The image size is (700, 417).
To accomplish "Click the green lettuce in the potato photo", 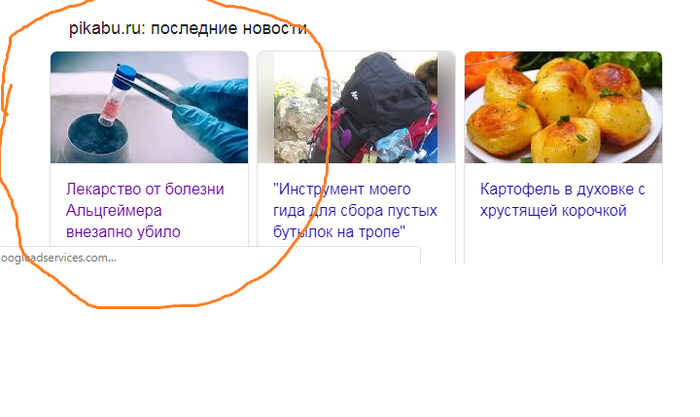I will click(643, 63).
